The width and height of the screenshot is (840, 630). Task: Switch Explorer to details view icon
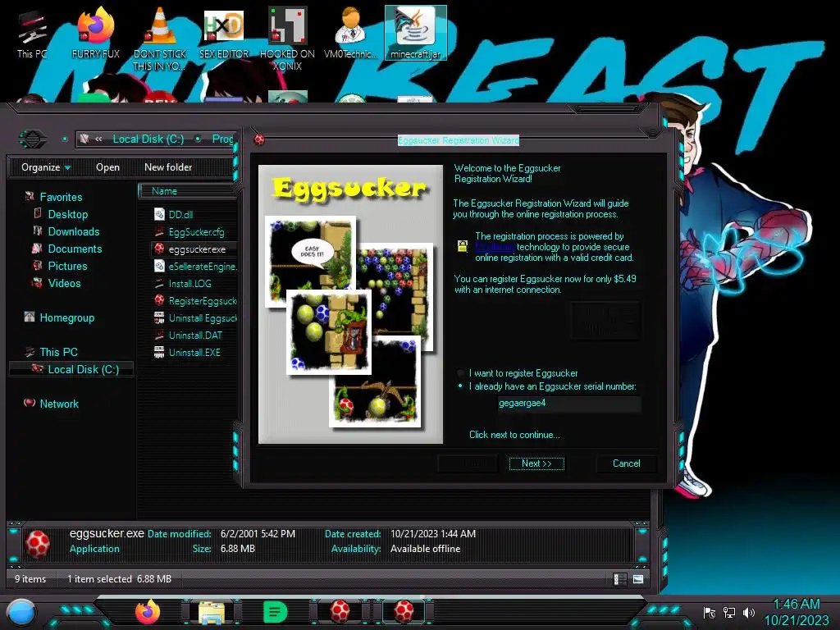click(x=620, y=579)
